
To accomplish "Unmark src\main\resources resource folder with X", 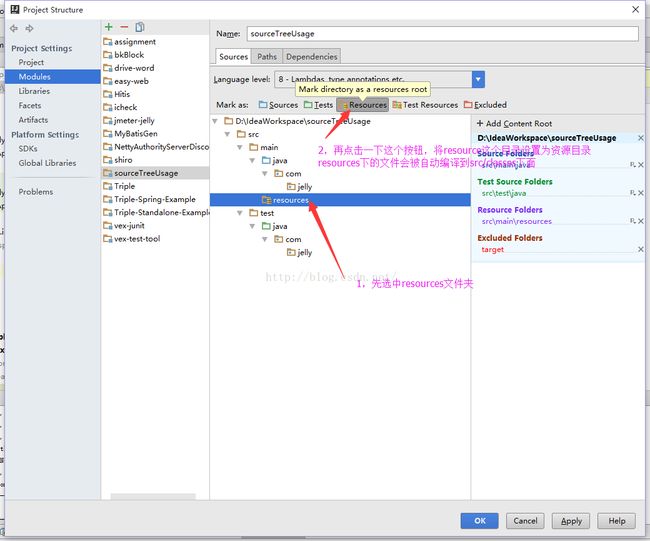I will click(641, 221).
